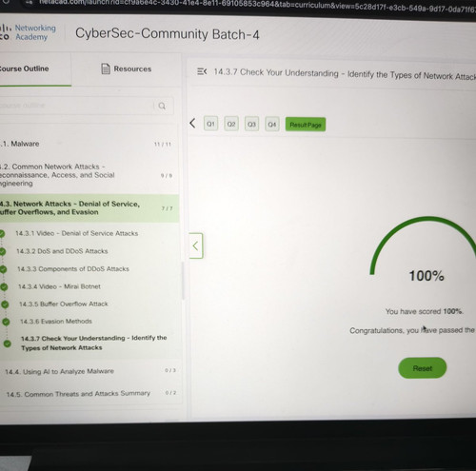Click the magnifier search icon
Screen dimensions: 476x471
point(162,106)
